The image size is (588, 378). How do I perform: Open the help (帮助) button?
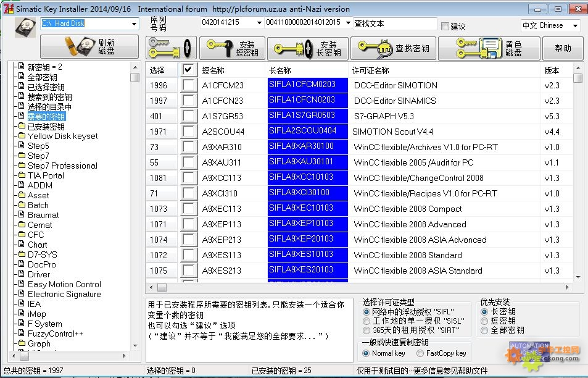(563, 48)
